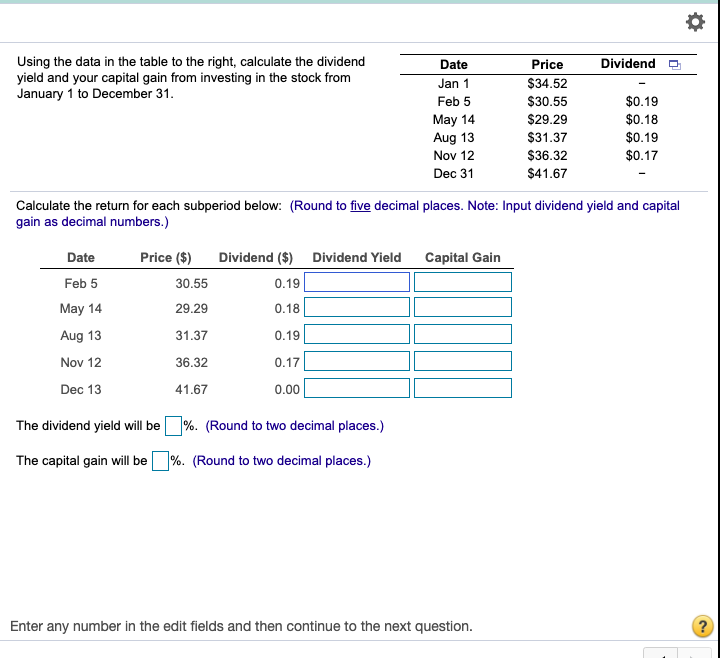Viewport: 720px width, 658px height.
Task: Select the 30.55 price in answer table
Action: click(x=191, y=284)
